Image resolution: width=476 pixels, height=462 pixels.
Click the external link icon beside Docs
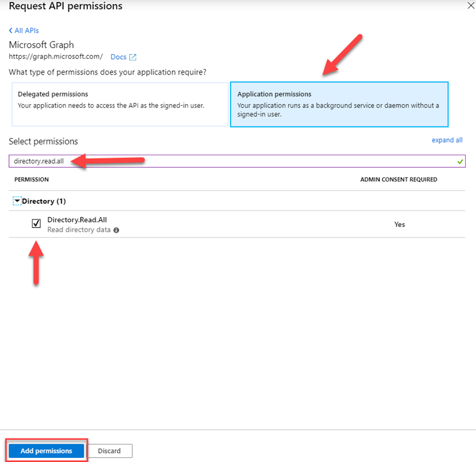(x=133, y=57)
